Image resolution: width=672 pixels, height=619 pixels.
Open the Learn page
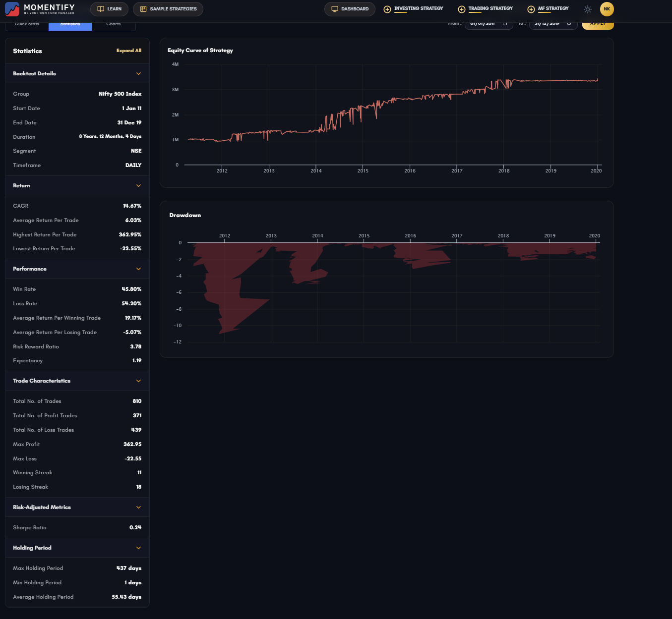[x=110, y=9]
